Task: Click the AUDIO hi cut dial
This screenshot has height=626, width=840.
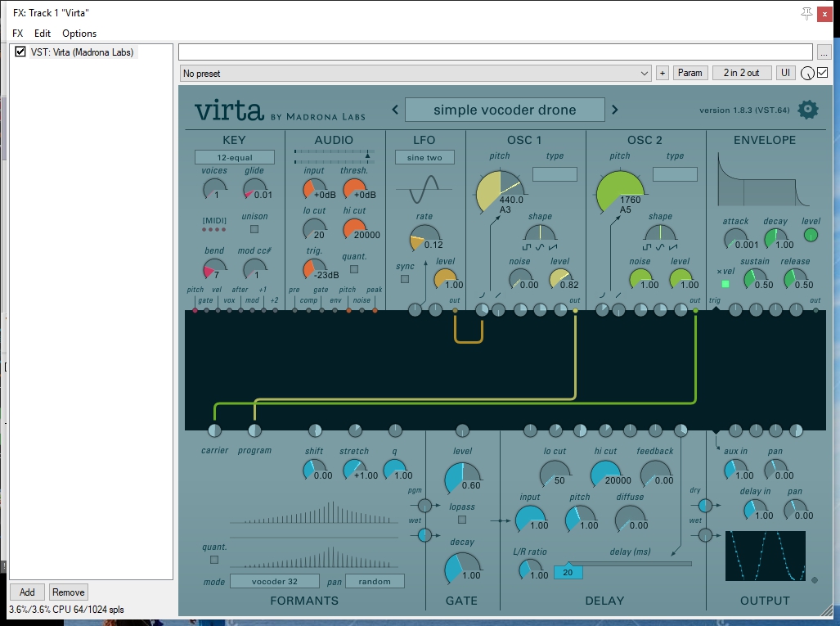Action: (353, 229)
